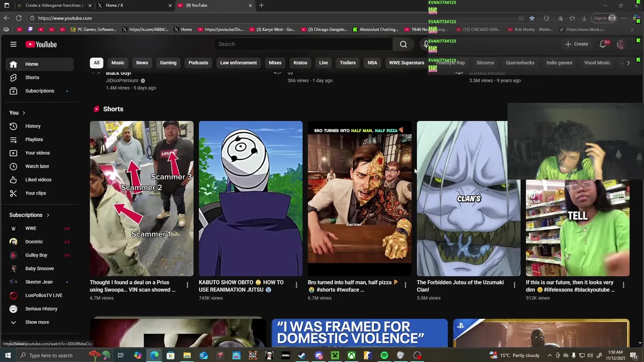This screenshot has height=362, width=644.
Task: Click the browser address bar
Action: [272, 18]
